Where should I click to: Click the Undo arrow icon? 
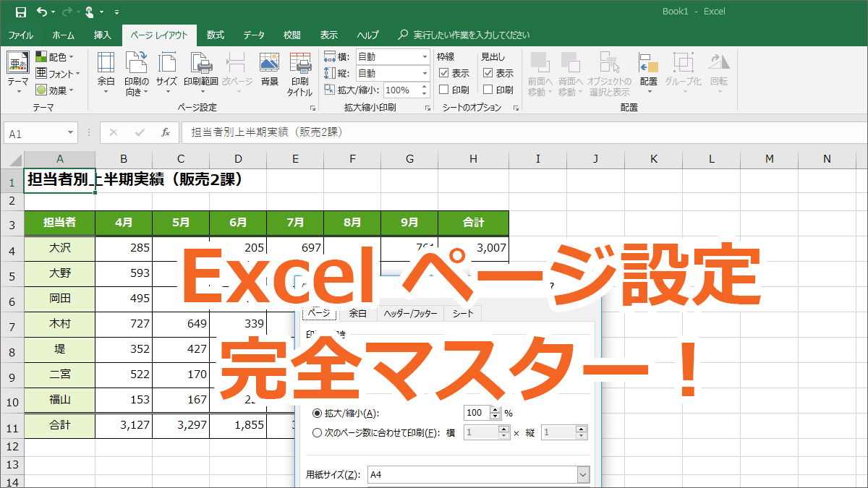point(42,12)
